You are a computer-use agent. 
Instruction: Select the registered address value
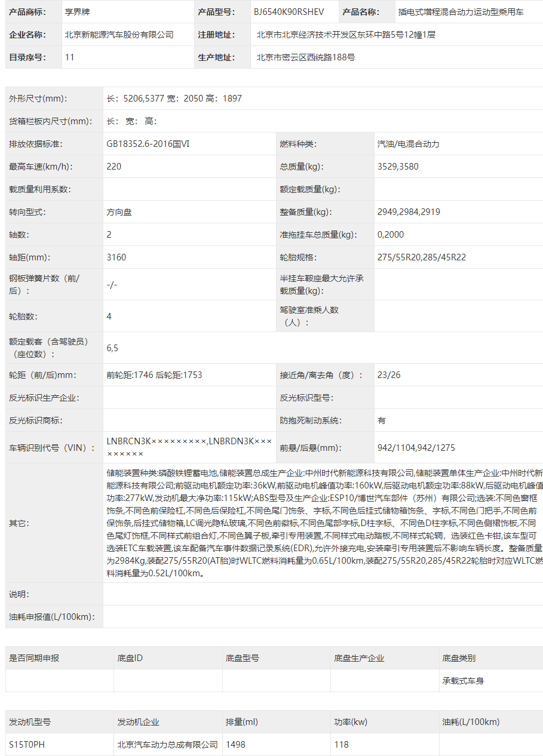click(x=346, y=35)
